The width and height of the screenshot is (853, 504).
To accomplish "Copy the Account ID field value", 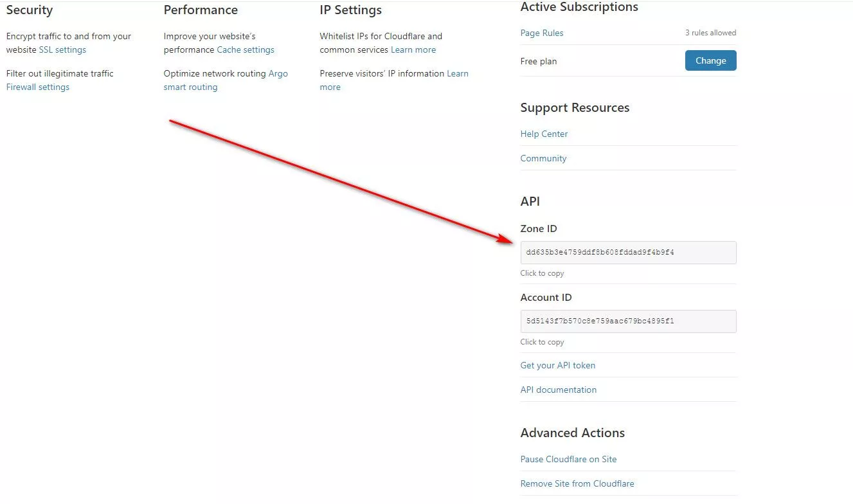I will tap(628, 321).
